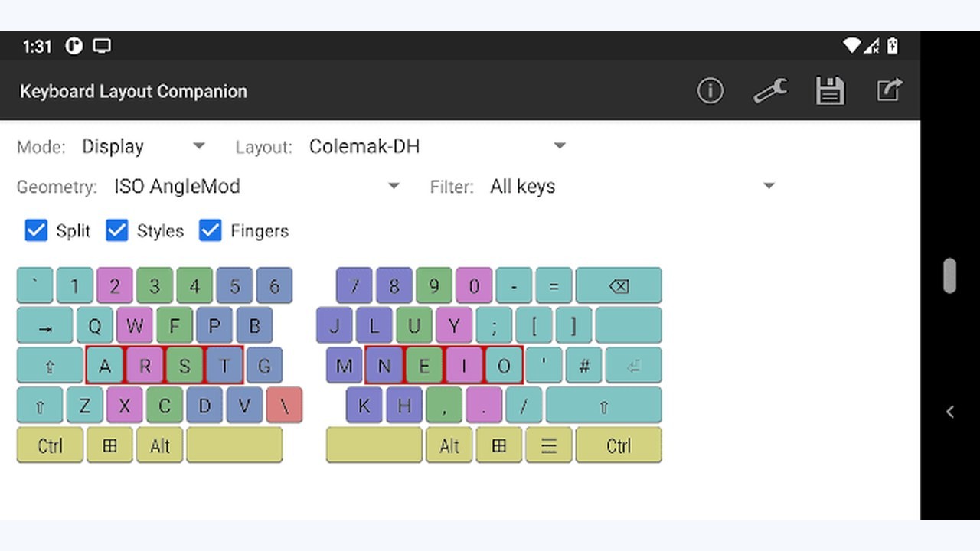Open the wrench settings icon

pos(770,91)
